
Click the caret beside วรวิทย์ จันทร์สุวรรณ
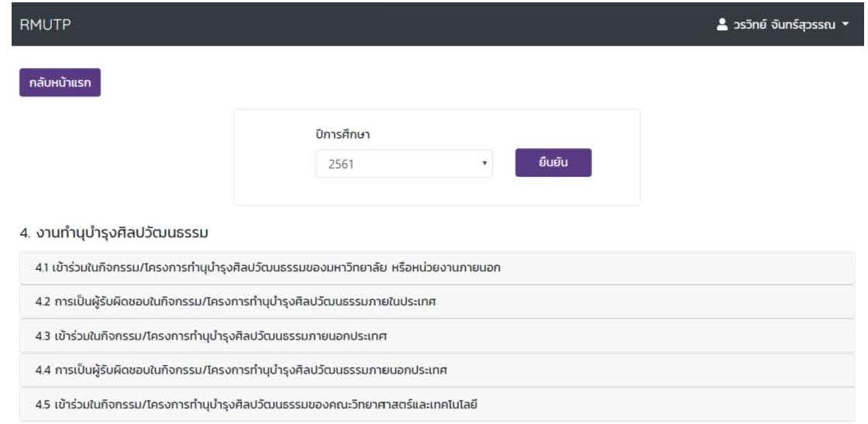[846, 25]
